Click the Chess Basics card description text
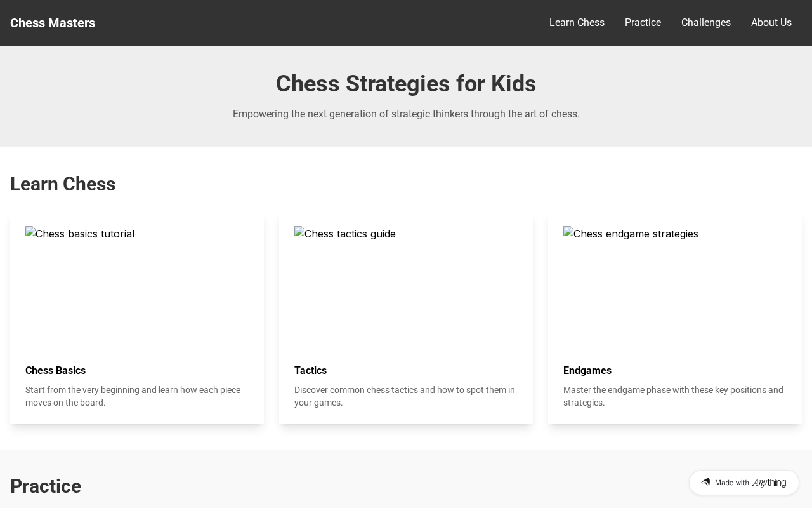 coord(133,396)
